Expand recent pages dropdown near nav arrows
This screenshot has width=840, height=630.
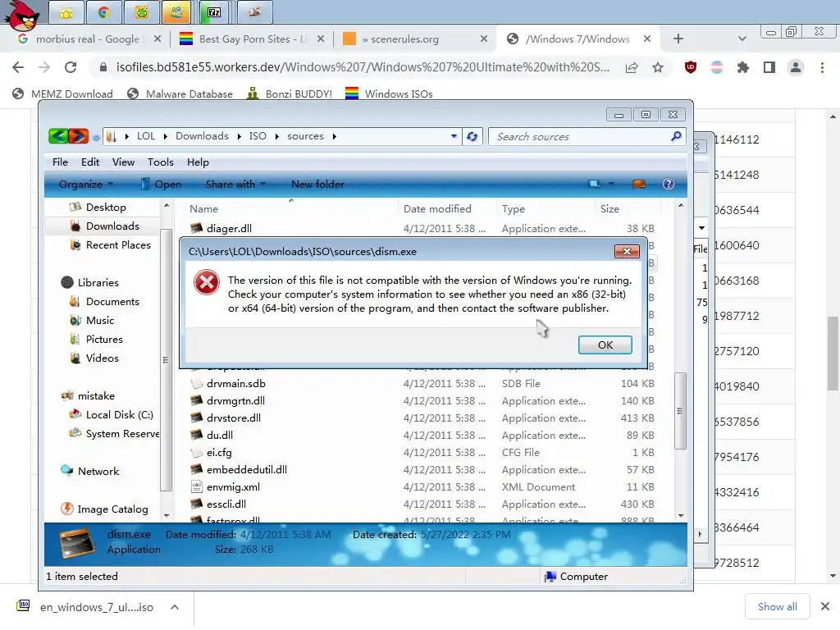click(96, 137)
